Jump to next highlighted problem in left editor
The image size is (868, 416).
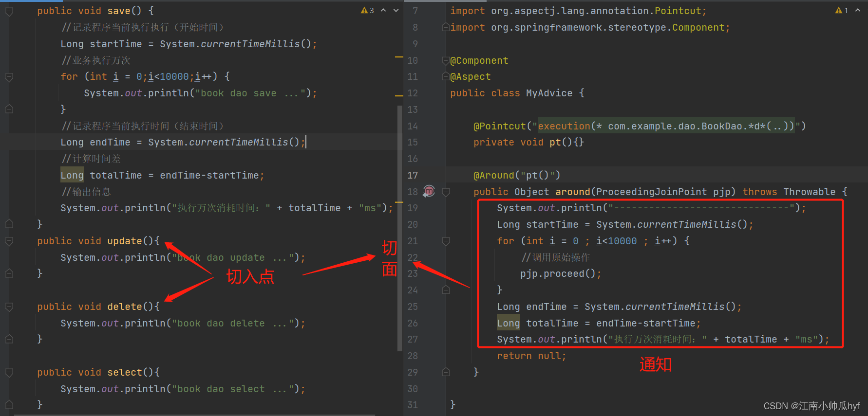[396, 10]
